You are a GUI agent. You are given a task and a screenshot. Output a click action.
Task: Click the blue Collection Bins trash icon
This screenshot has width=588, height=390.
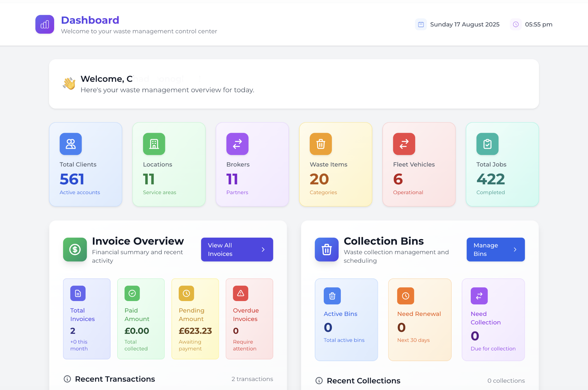click(x=327, y=249)
